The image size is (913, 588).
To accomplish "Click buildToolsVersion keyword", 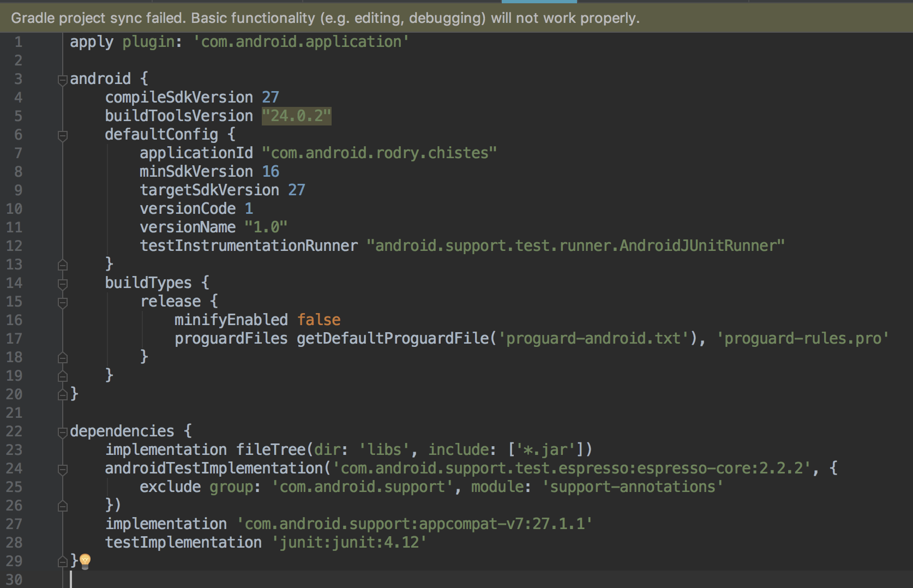I will (x=179, y=116).
